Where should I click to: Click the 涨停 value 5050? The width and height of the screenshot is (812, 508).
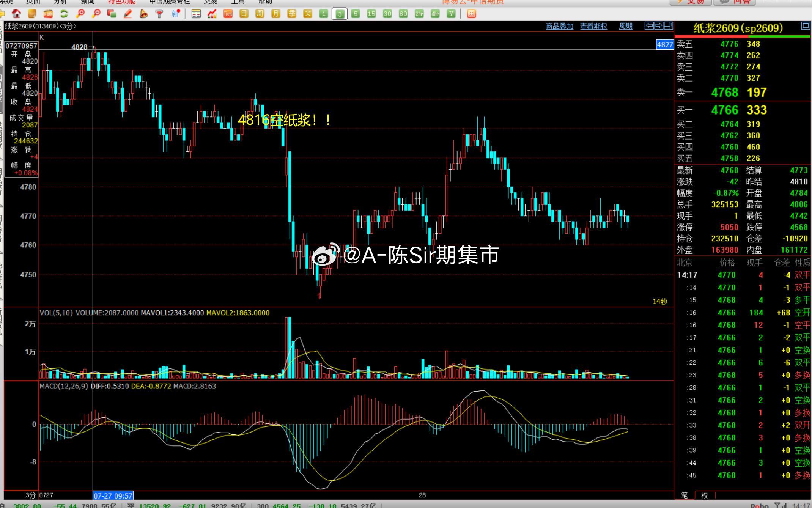coord(729,227)
